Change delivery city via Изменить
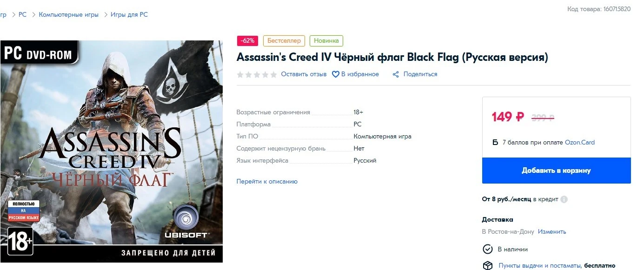Viewport: 644px width, 270px height. [552, 232]
